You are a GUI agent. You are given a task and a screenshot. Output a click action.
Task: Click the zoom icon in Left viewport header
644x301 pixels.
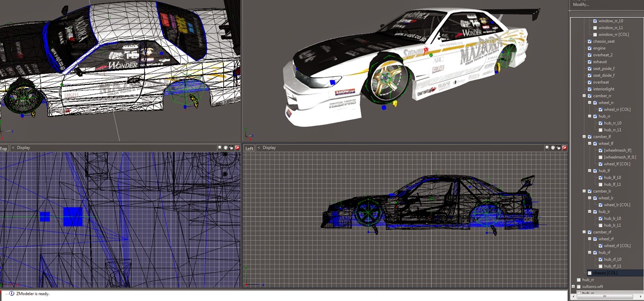point(547,148)
